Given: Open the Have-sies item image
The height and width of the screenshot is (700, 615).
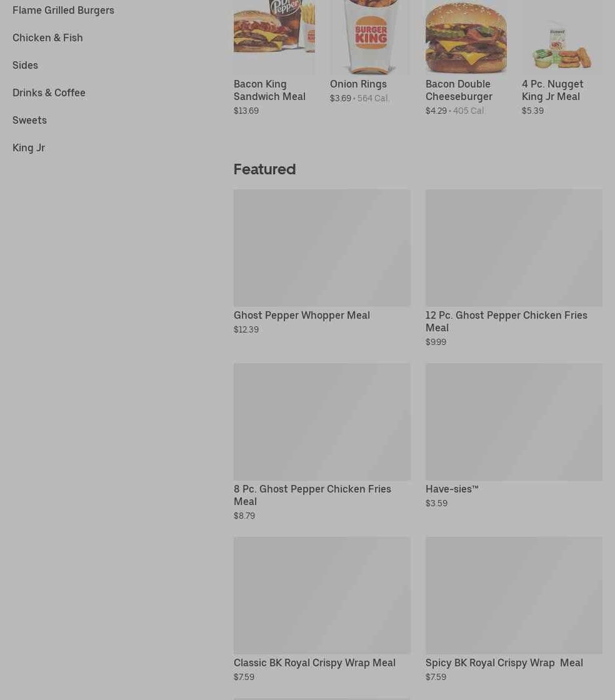Looking at the screenshot, I should (x=514, y=421).
